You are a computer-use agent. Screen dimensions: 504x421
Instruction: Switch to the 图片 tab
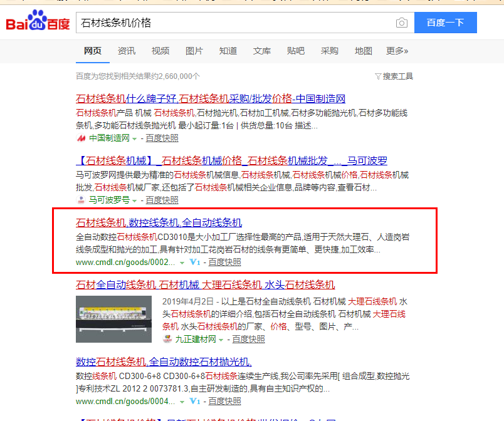click(194, 51)
